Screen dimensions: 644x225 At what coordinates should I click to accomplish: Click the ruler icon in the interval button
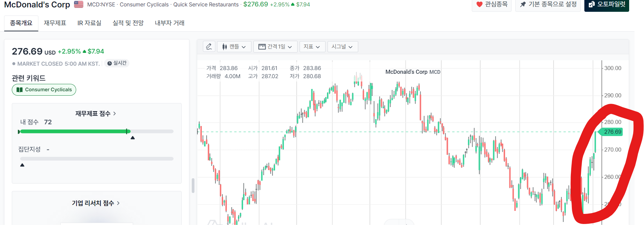(262, 46)
